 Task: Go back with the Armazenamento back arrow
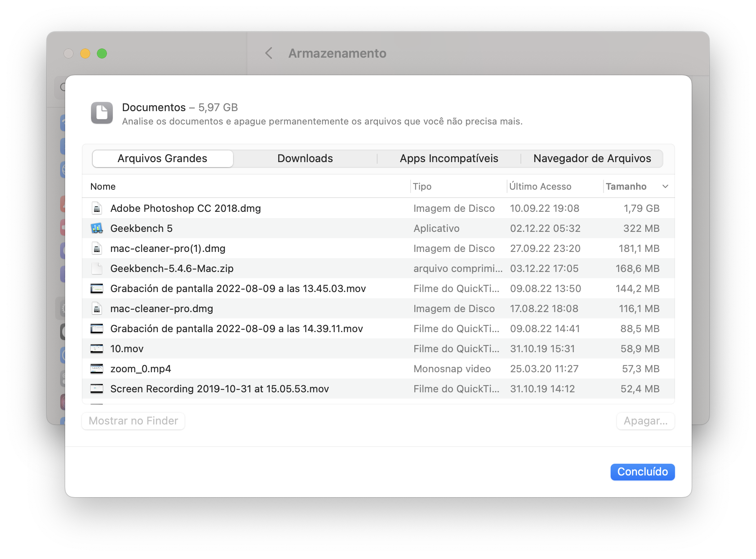coord(269,53)
